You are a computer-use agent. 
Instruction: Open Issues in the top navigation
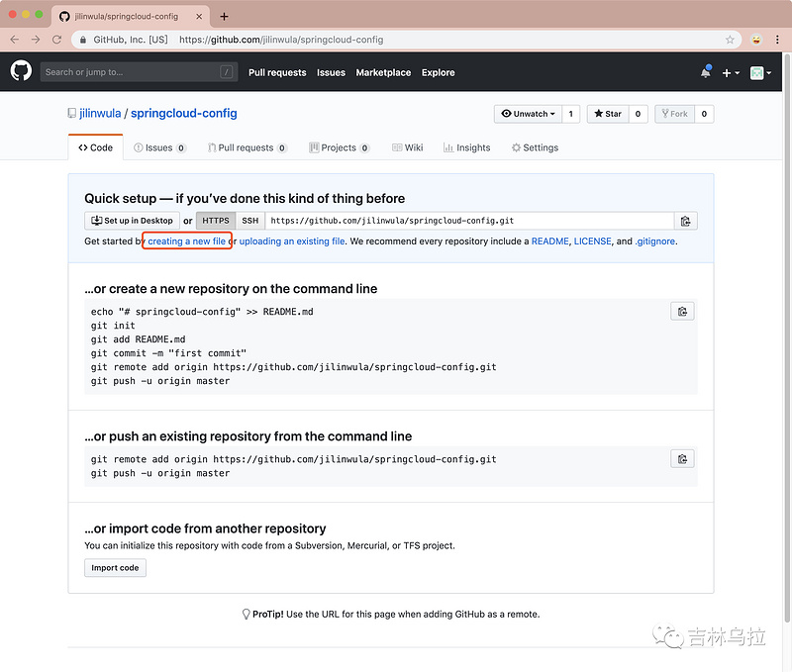(x=331, y=72)
